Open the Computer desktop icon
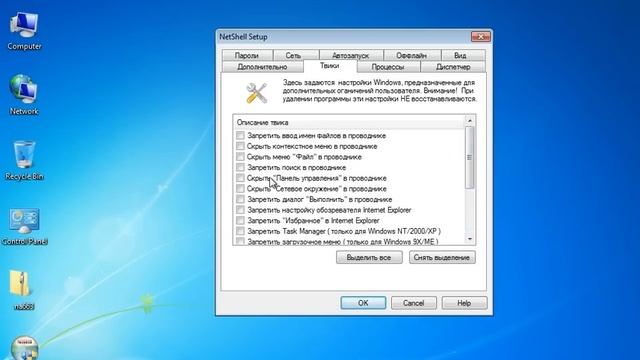This screenshot has height=360, width=640. pos(24,31)
